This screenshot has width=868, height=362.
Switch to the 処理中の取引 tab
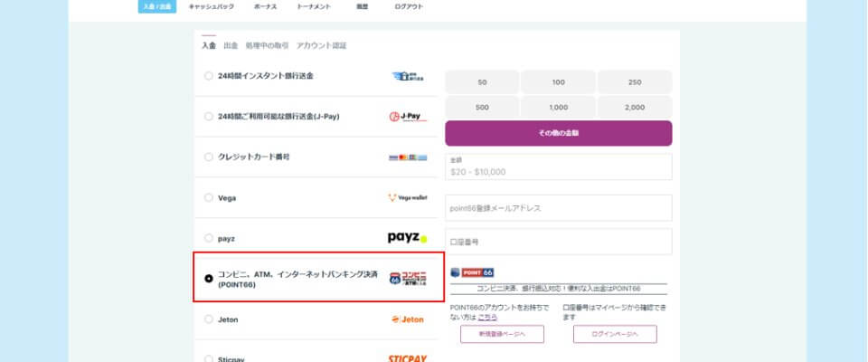[267, 45]
